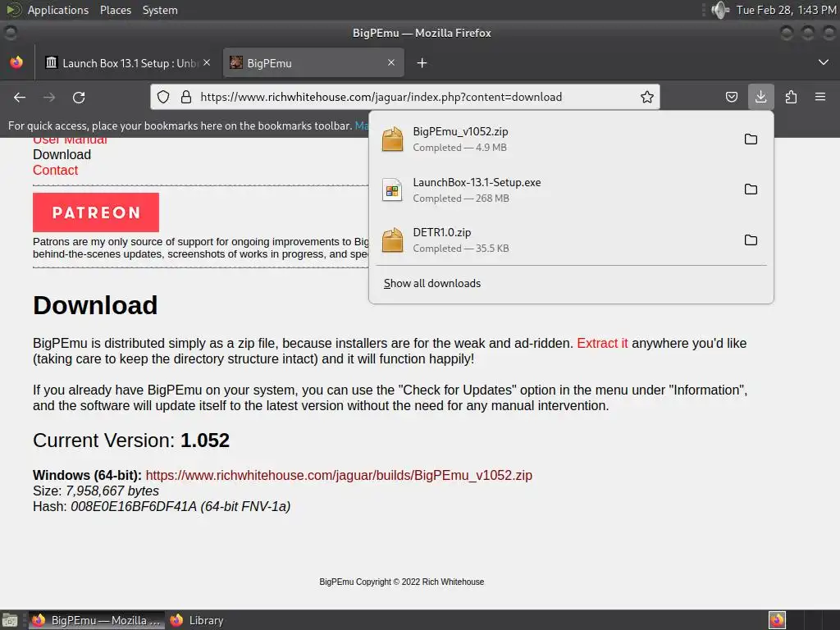Viewport: 840px width, 630px height.
Task: Click the URL address bar
Action: tap(405, 97)
